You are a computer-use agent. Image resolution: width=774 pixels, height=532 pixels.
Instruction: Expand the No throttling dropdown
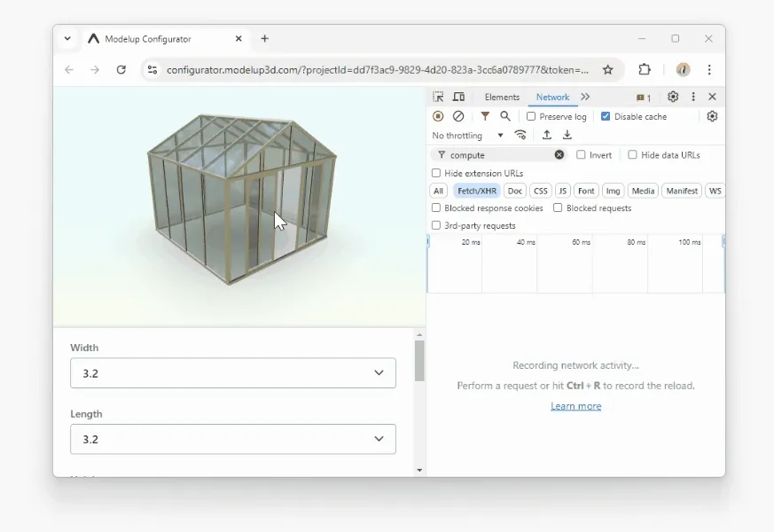pos(467,136)
